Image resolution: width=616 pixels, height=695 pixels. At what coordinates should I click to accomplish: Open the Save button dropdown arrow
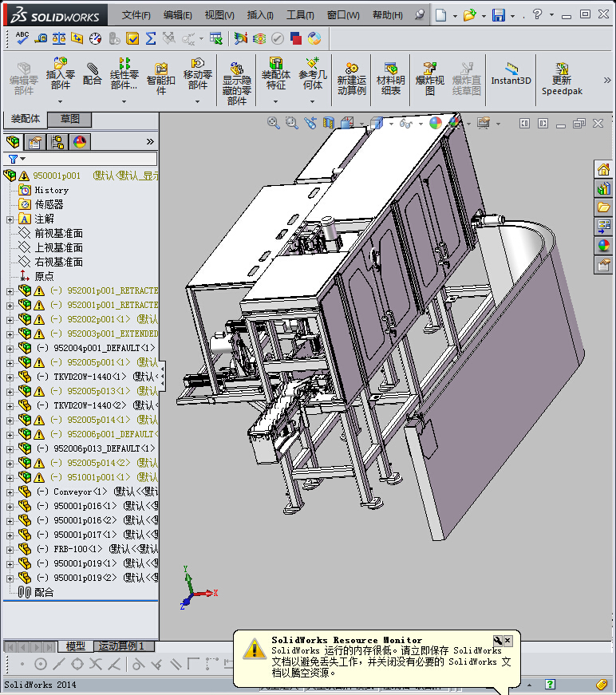click(513, 15)
